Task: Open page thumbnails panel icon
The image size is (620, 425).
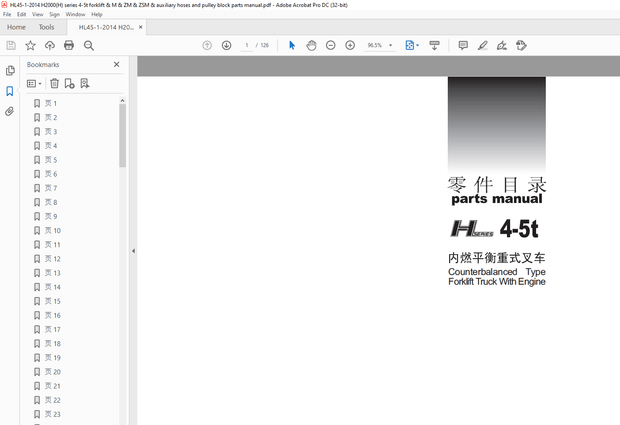Action: pos(10,70)
